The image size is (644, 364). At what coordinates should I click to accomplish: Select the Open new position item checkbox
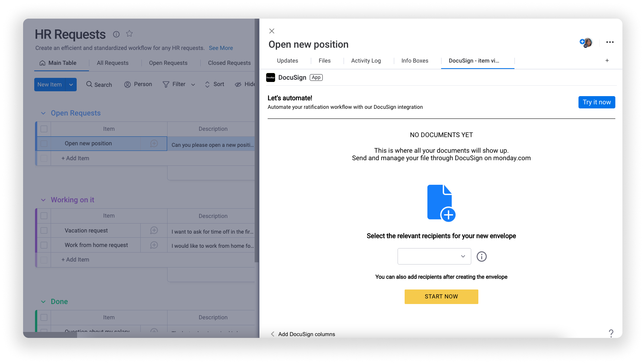pos(44,144)
